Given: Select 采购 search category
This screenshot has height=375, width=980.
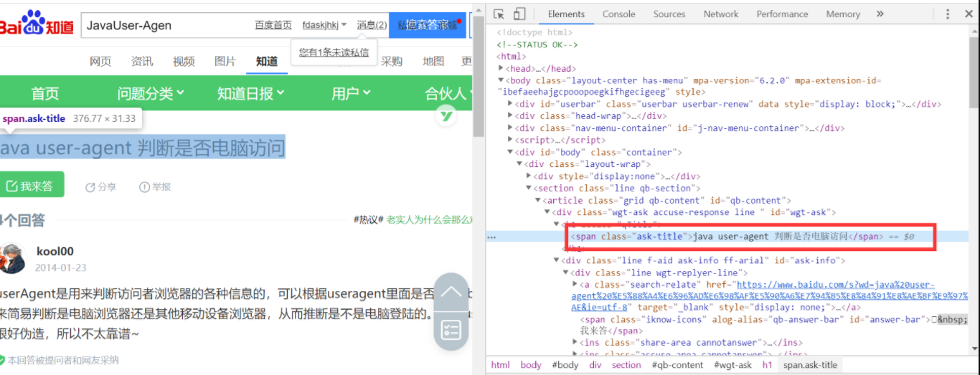Looking at the screenshot, I should point(392,61).
